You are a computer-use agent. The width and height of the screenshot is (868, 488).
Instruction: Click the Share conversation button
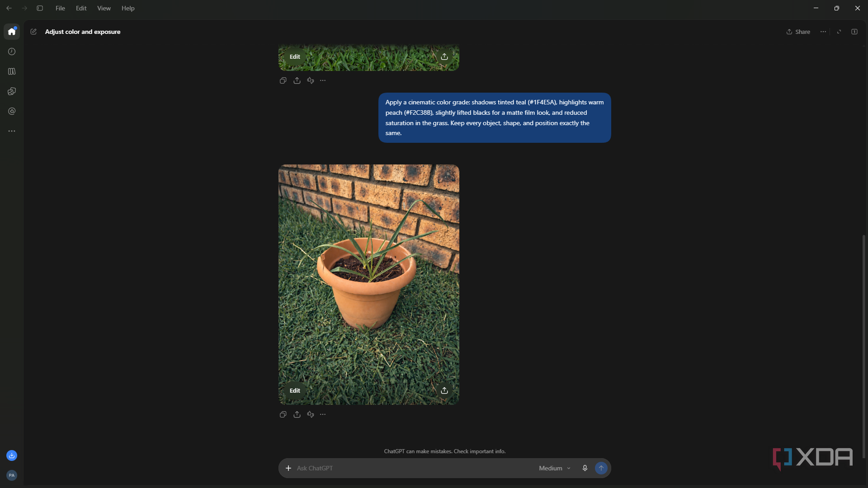[798, 32]
